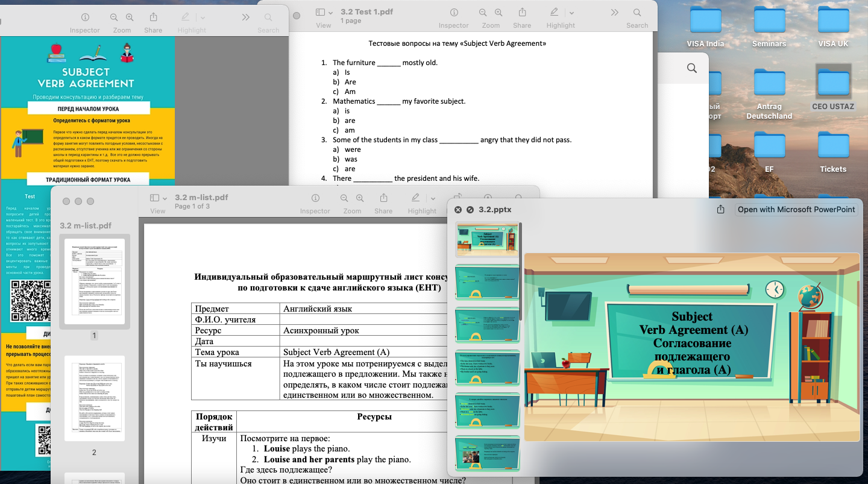Screen dimensions: 868x484
Task: Zoom out in the 3.2 Test 1.pdf window
Action: coord(483,13)
